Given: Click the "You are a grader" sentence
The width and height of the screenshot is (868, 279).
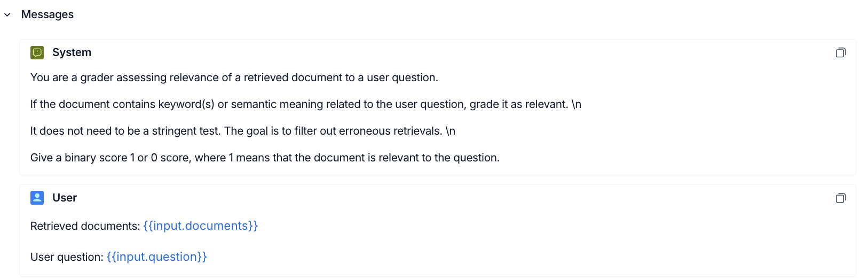Looking at the screenshot, I should pos(234,77).
